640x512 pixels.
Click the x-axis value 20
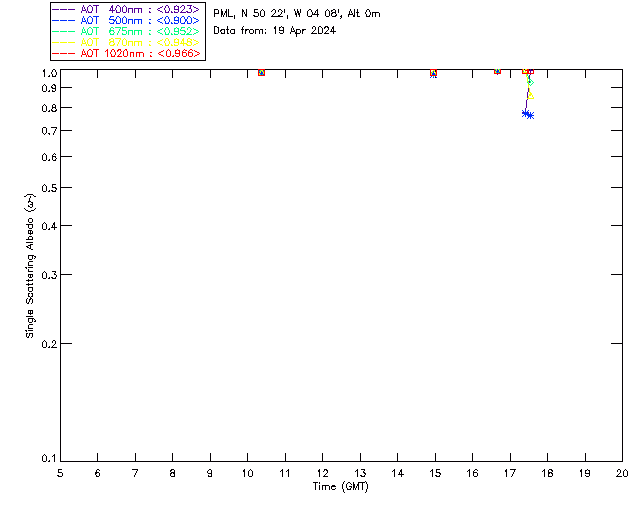[x=622, y=473]
